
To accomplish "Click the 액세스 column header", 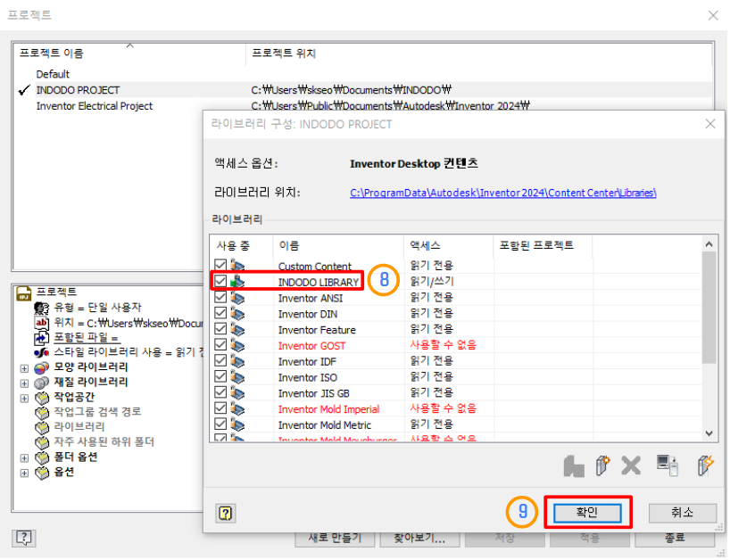I will (448, 246).
